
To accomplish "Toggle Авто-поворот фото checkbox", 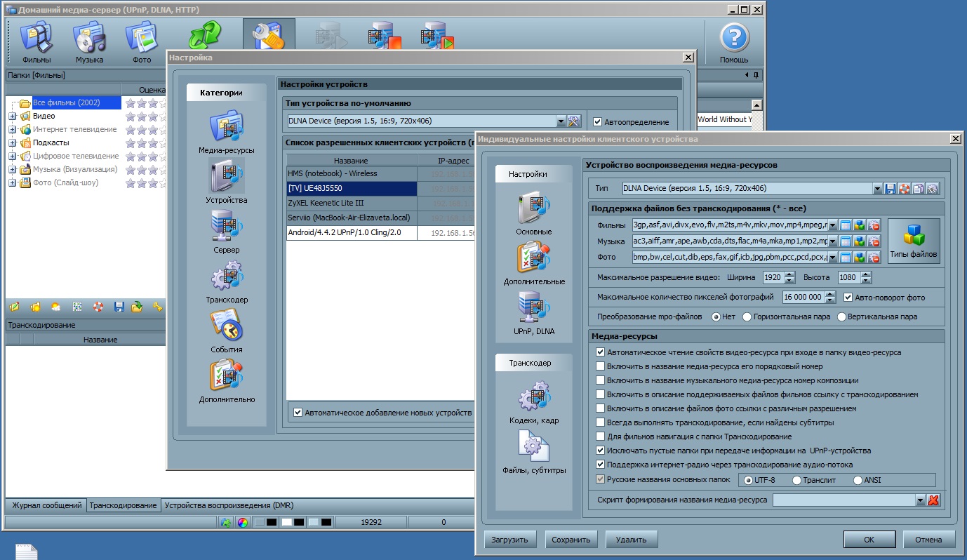I will [848, 298].
